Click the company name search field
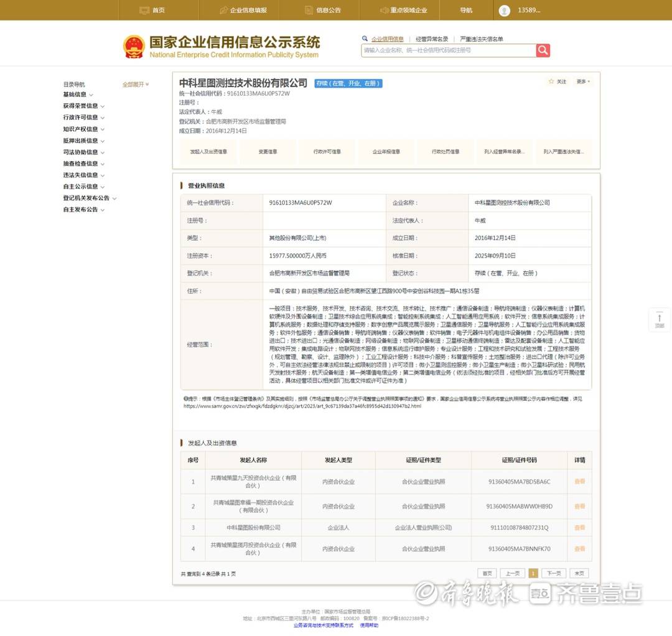The image size is (672, 636). tap(448, 50)
